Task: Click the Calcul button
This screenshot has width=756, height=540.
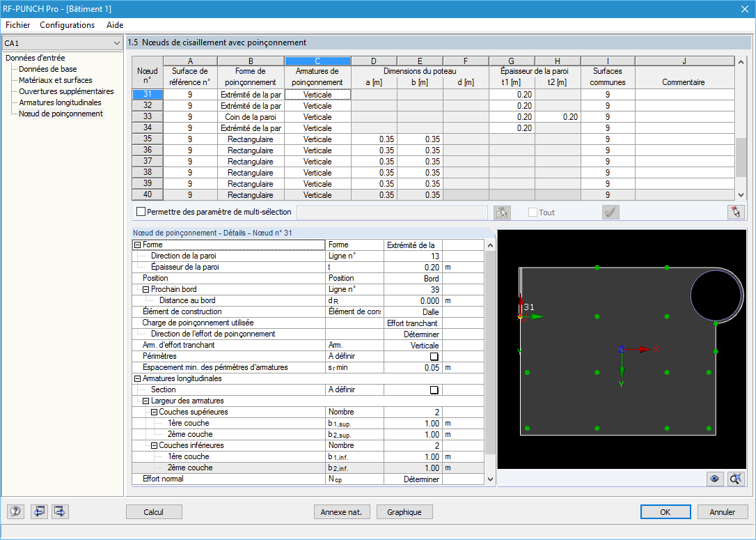Action: 154,512
